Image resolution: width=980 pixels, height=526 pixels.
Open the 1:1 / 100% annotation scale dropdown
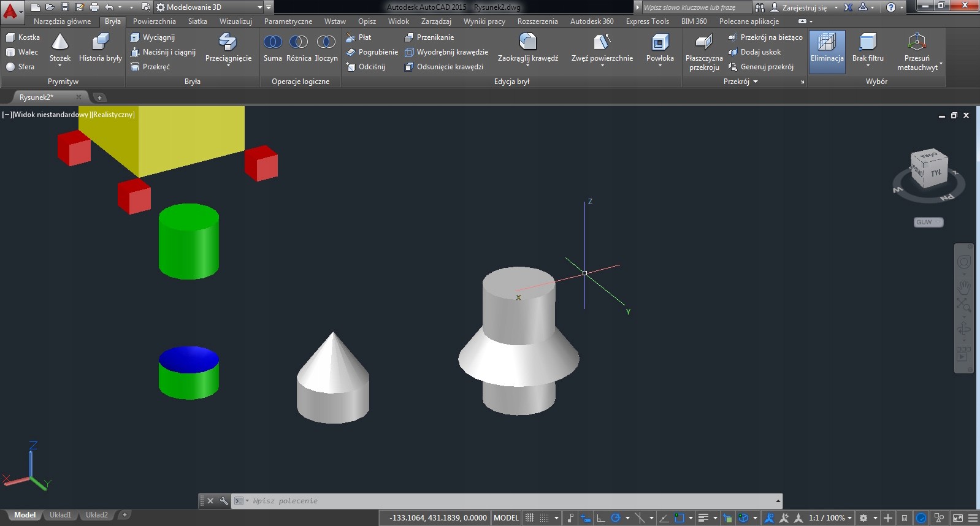(830, 518)
